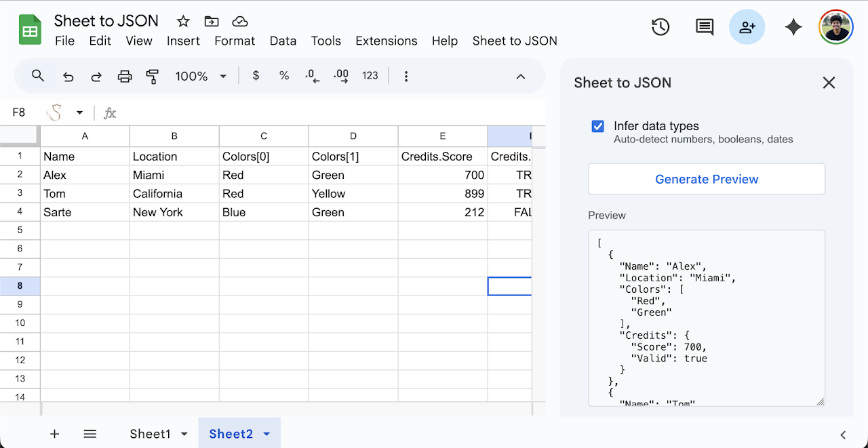
Task: Open more number formats with 123
Action: [x=370, y=76]
